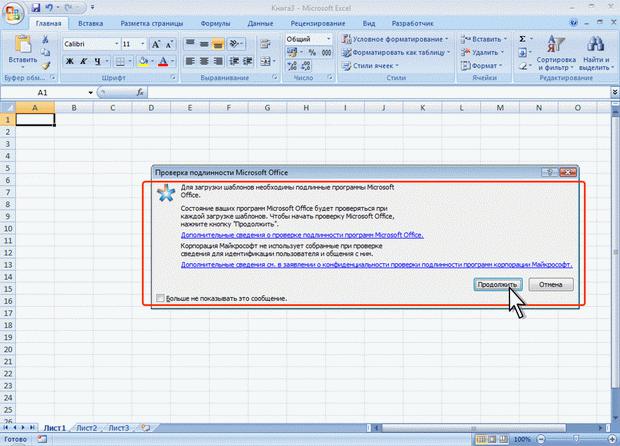
Task: Click the insert function fx icon
Action: tap(140, 93)
